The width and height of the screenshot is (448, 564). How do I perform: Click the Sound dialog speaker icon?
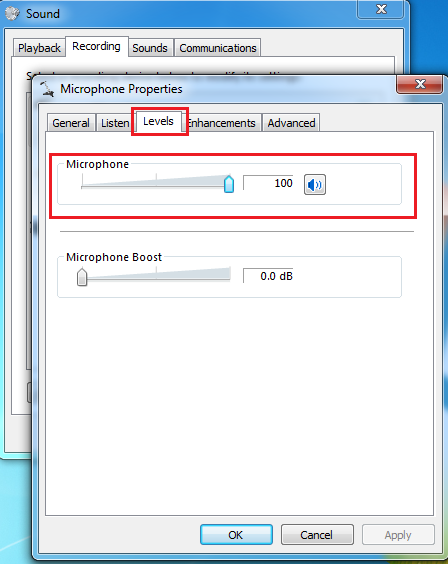point(12,14)
